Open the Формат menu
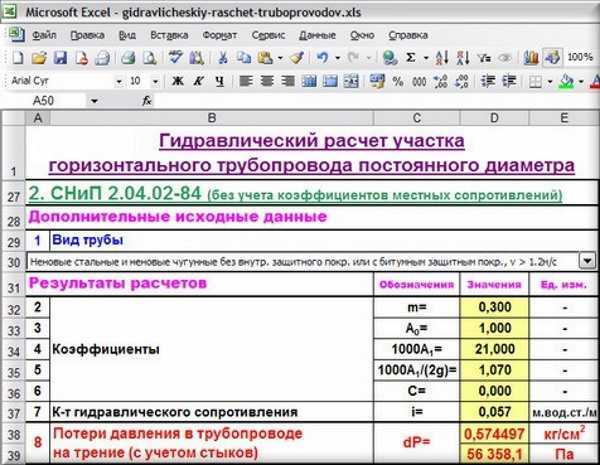 (219, 35)
